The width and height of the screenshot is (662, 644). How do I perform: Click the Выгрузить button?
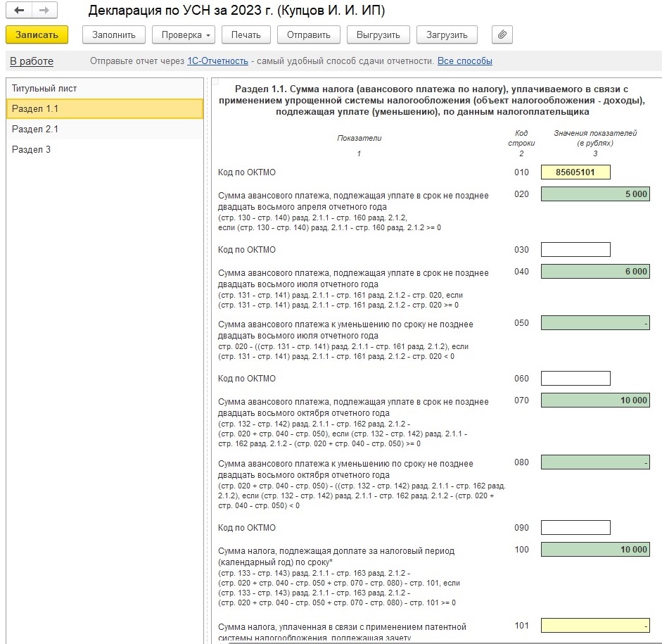pos(378,34)
